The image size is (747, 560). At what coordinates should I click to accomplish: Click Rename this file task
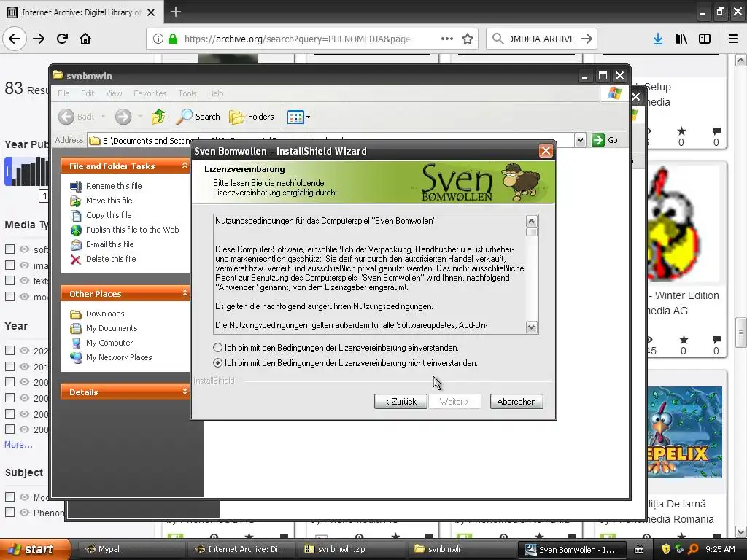click(x=113, y=186)
